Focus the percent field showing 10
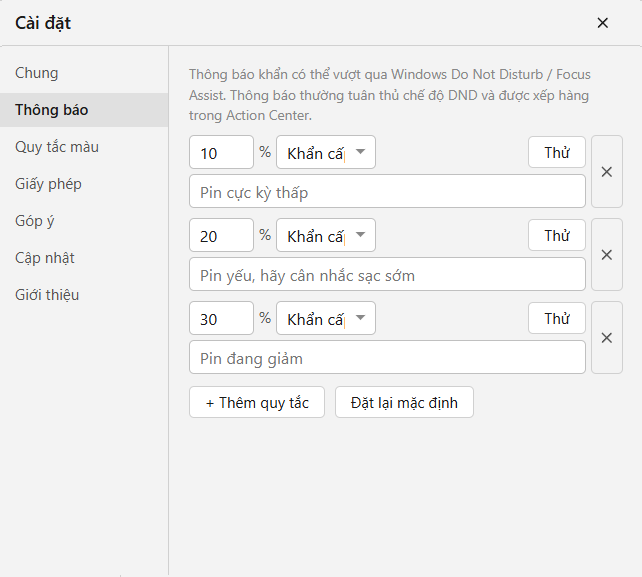This screenshot has width=642, height=577. tap(221, 152)
